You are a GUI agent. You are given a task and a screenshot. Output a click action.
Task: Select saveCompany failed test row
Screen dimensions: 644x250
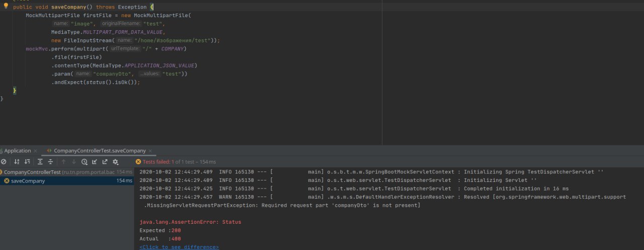pos(67,180)
